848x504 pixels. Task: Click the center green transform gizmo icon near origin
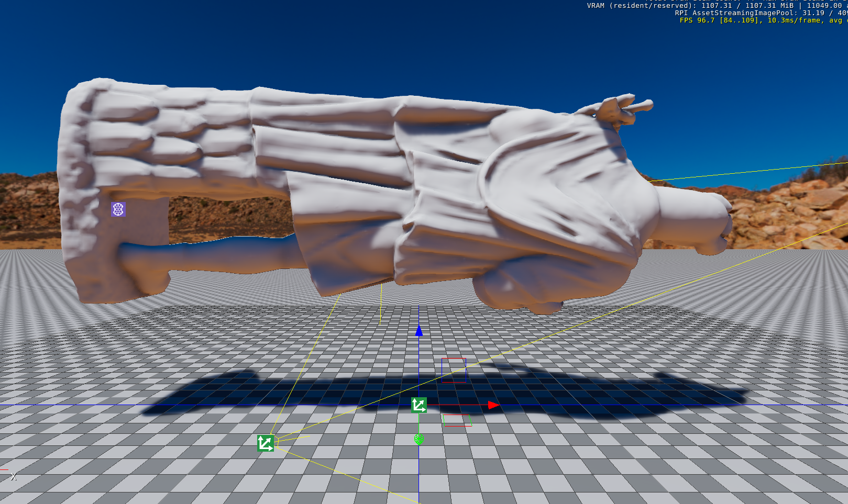(x=419, y=405)
